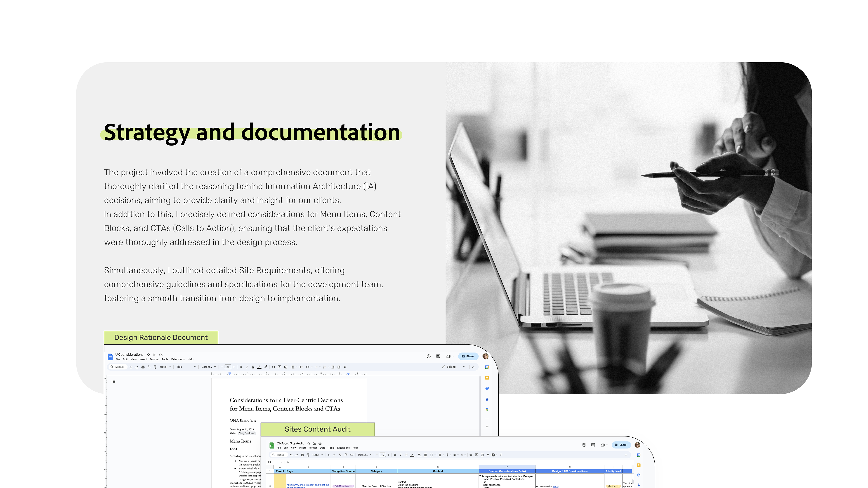Open Google Calendar side panel in Docs
The image size is (868, 488).
point(487,367)
